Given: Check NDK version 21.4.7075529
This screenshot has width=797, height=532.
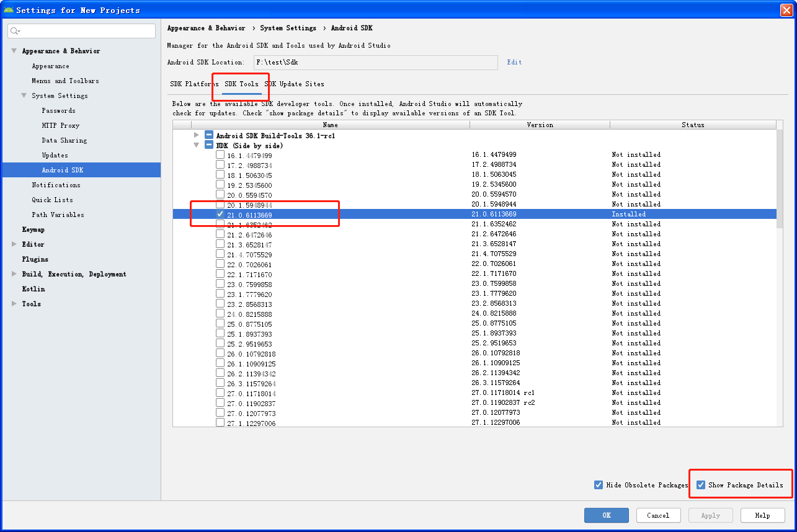Looking at the screenshot, I should click(220, 254).
